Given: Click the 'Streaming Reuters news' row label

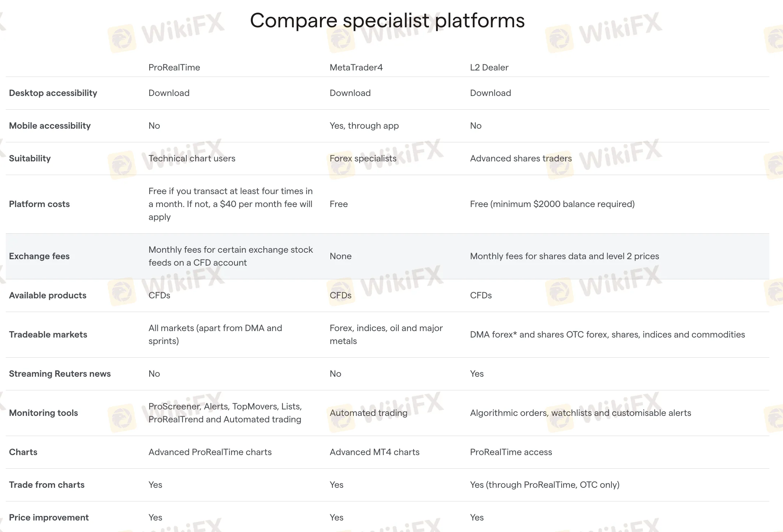Looking at the screenshot, I should coord(60,374).
